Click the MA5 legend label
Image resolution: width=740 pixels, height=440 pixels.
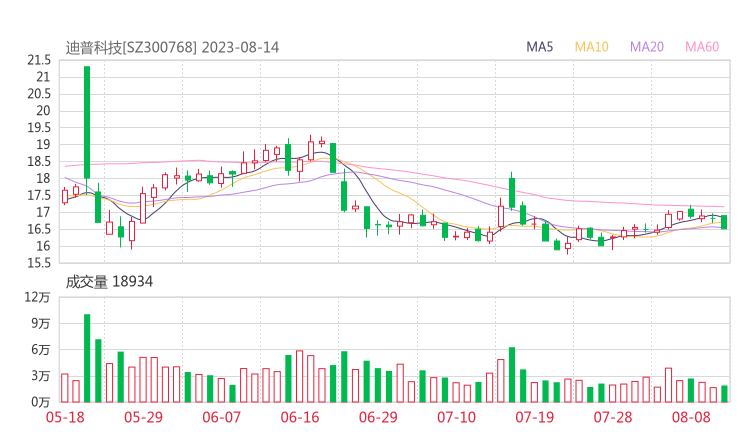coord(539,47)
